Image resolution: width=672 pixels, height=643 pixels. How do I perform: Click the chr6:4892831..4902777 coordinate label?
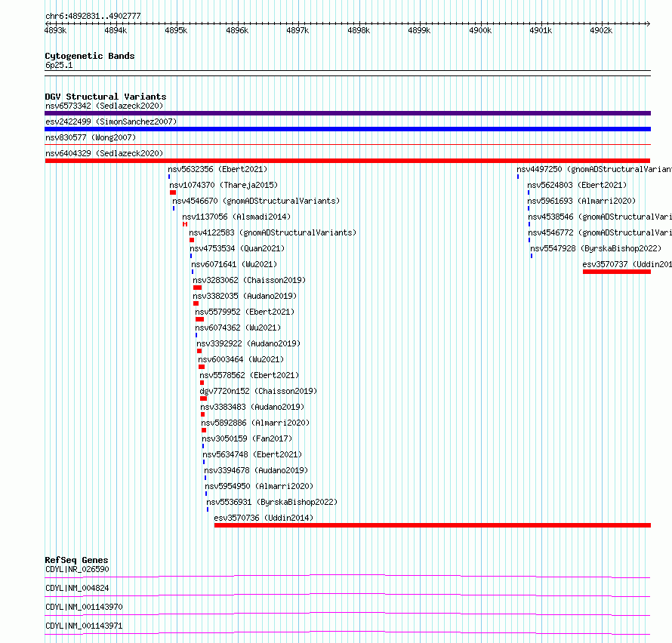(x=93, y=16)
